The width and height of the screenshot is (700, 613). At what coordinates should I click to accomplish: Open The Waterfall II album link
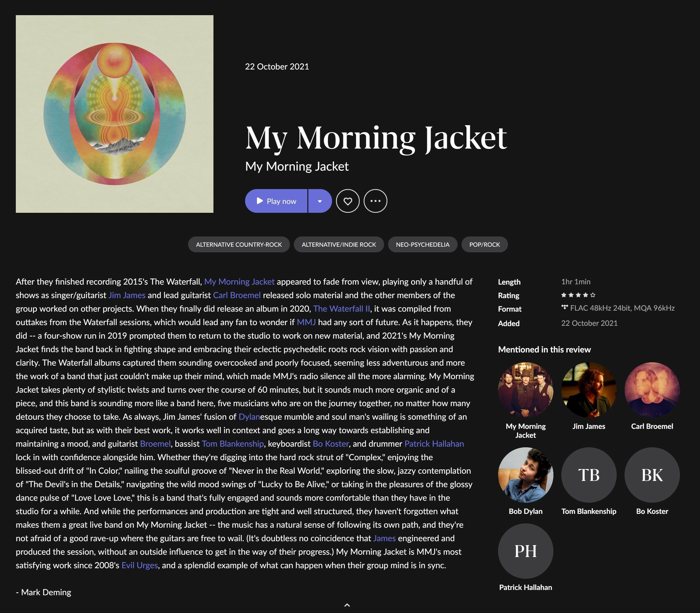click(x=342, y=309)
